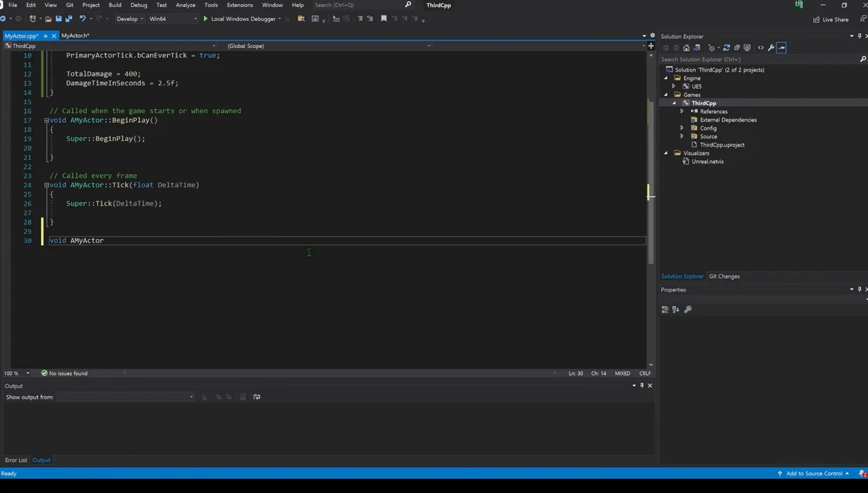Open Properties wrench icon in Solution Explorer
Image resolution: width=868 pixels, height=493 pixels.
tap(771, 48)
